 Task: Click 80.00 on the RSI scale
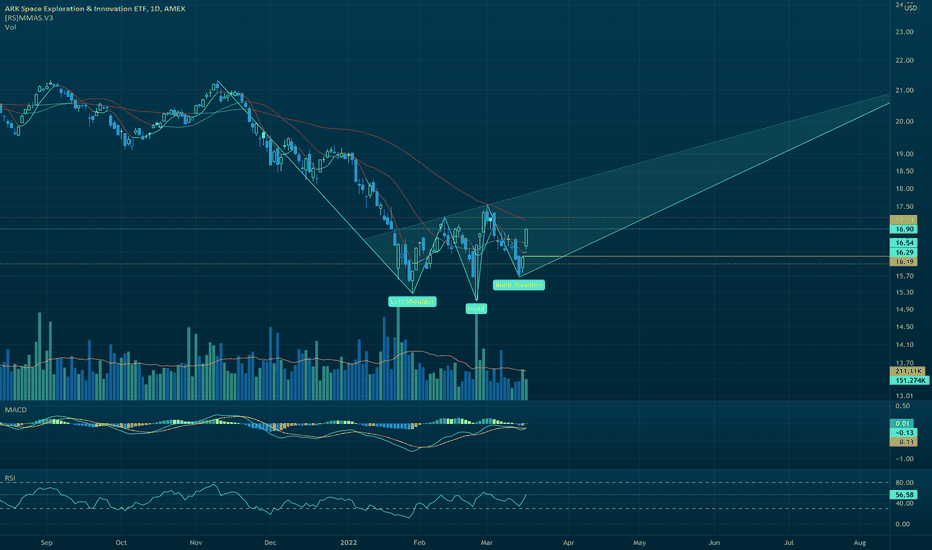[x=903, y=483]
